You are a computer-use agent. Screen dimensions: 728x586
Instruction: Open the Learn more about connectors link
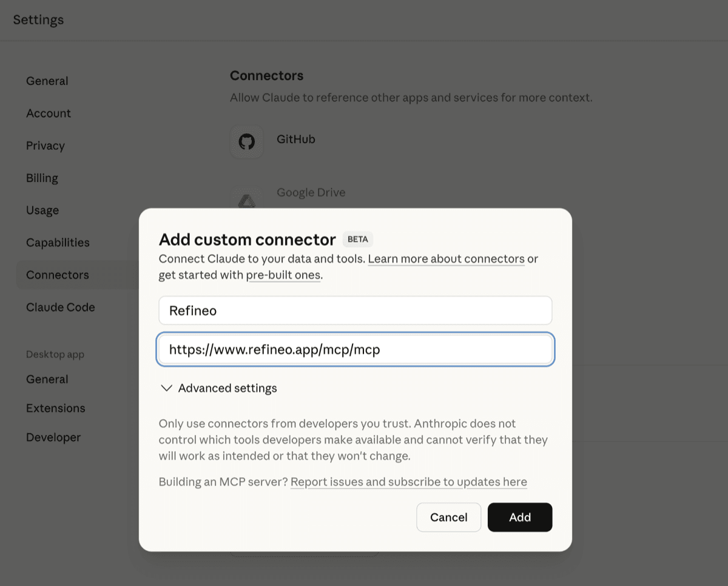coord(446,258)
